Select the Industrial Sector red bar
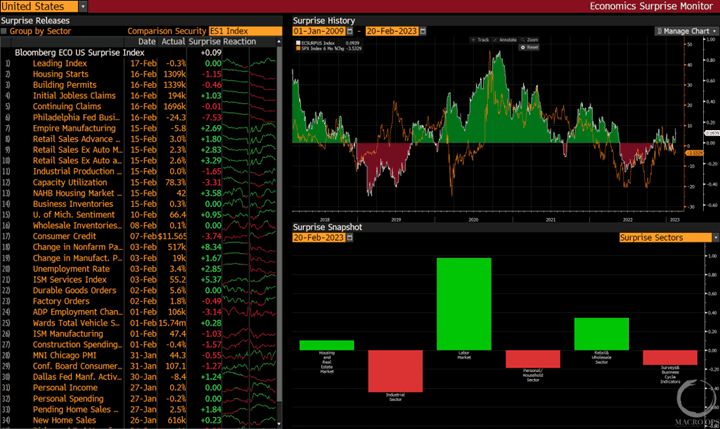This screenshot has width=720, height=429. (395, 371)
